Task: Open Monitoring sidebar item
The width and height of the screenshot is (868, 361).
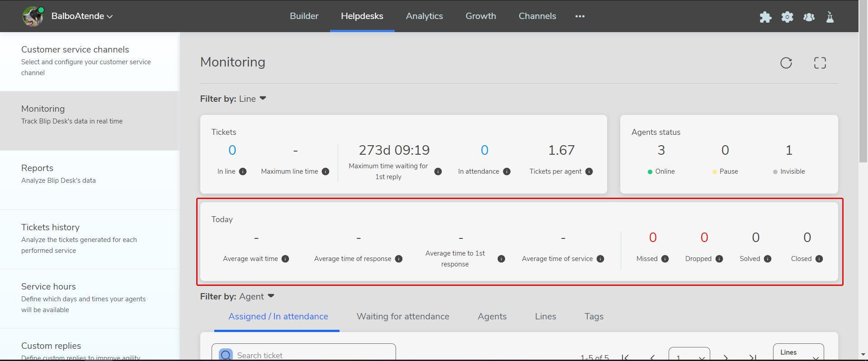Action: pyautogui.click(x=90, y=121)
